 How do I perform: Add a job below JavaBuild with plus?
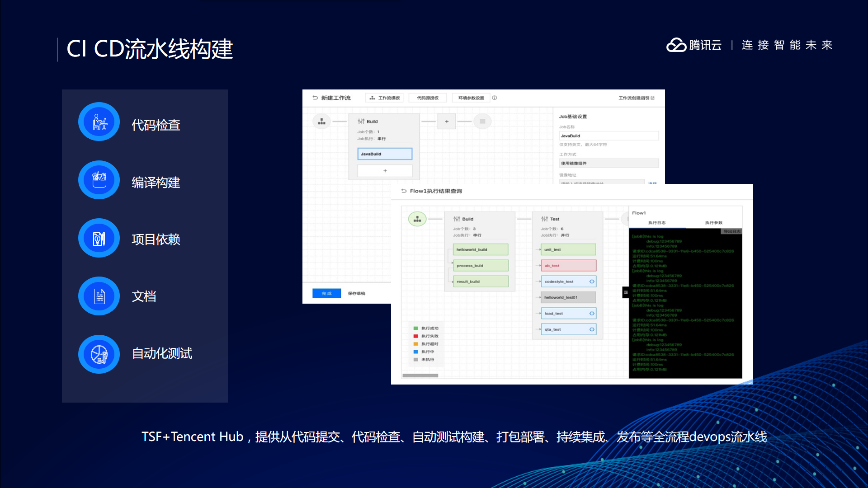coord(385,171)
